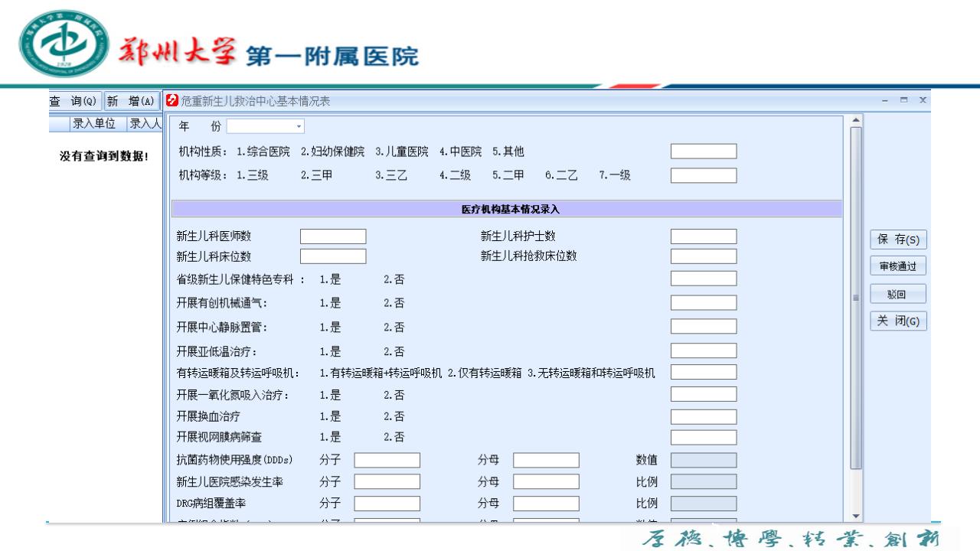
Task: Focus the 机构性质 input box
Action: pos(704,152)
